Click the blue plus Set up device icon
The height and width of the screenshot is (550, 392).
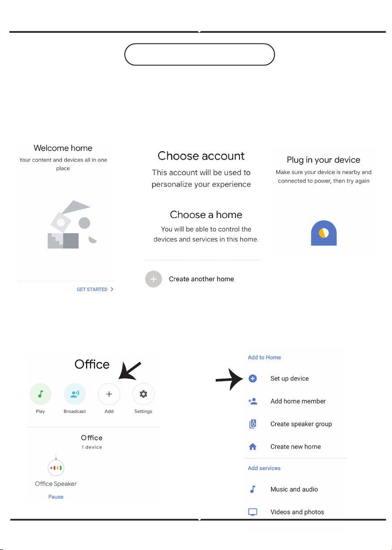tap(253, 379)
